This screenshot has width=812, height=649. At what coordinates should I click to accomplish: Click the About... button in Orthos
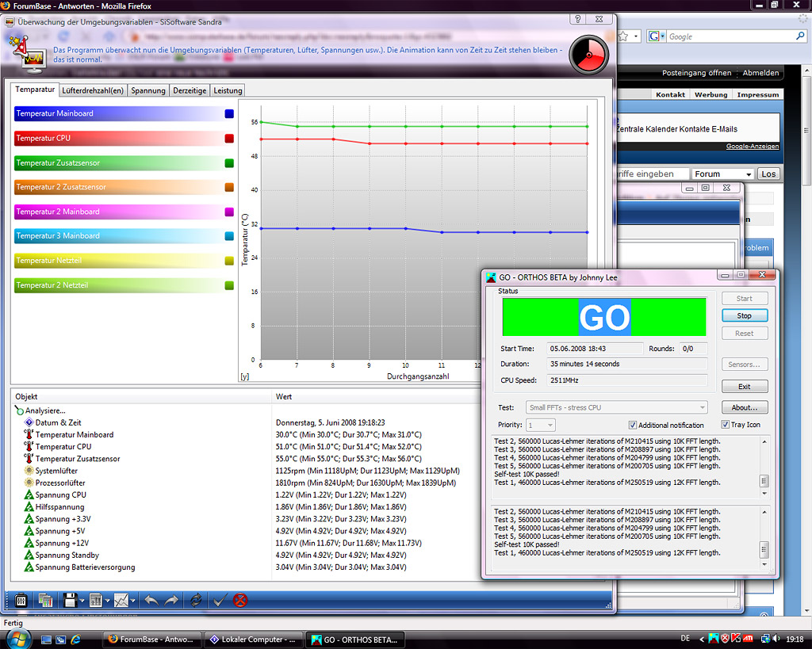point(744,408)
